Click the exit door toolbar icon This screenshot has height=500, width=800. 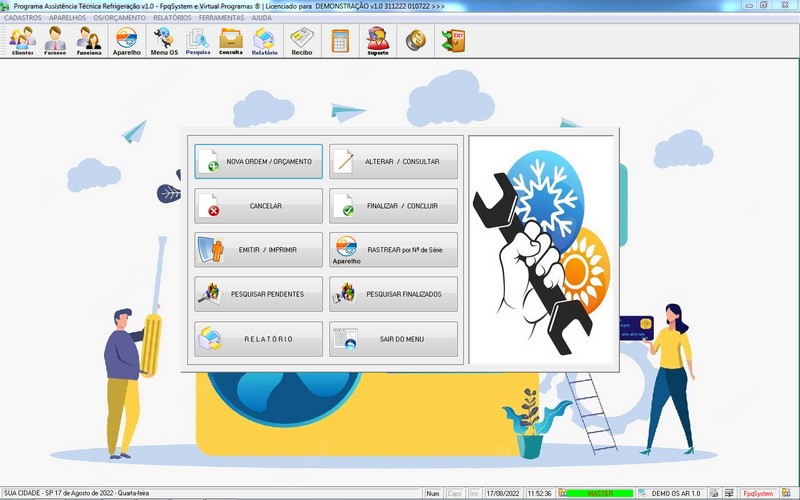coord(452,41)
